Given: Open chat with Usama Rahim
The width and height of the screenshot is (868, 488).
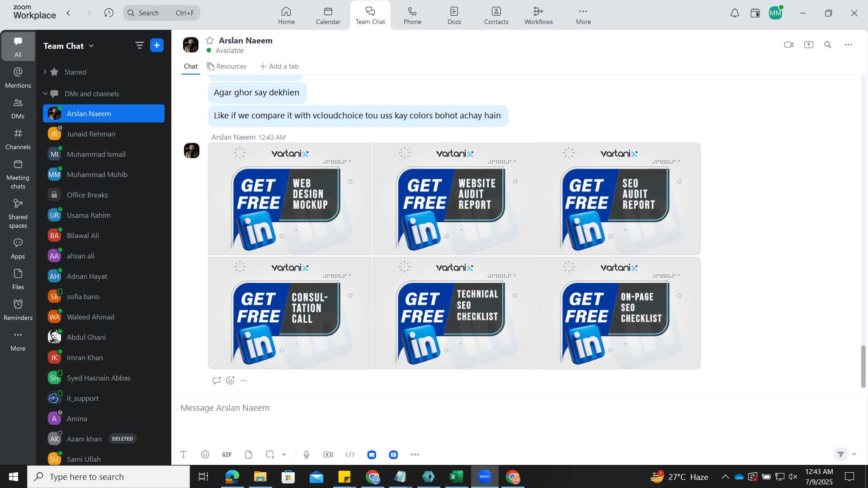Looking at the screenshot, I should click(104, 215).
